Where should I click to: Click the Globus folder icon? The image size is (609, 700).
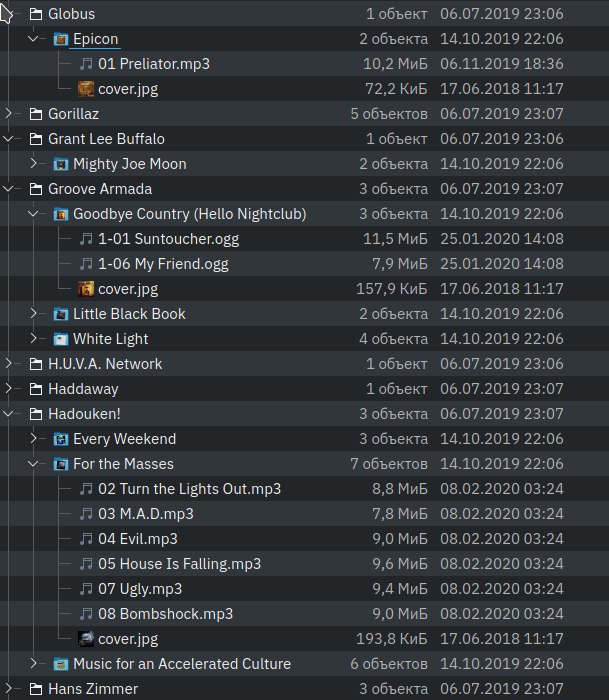click(36, 14)
